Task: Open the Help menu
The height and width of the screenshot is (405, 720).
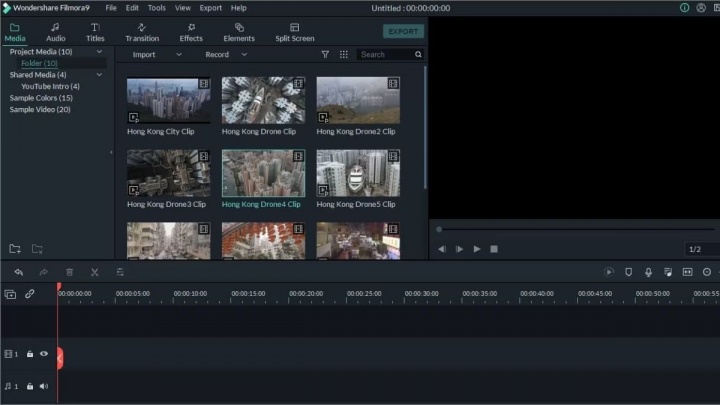Action: (238, 8)
